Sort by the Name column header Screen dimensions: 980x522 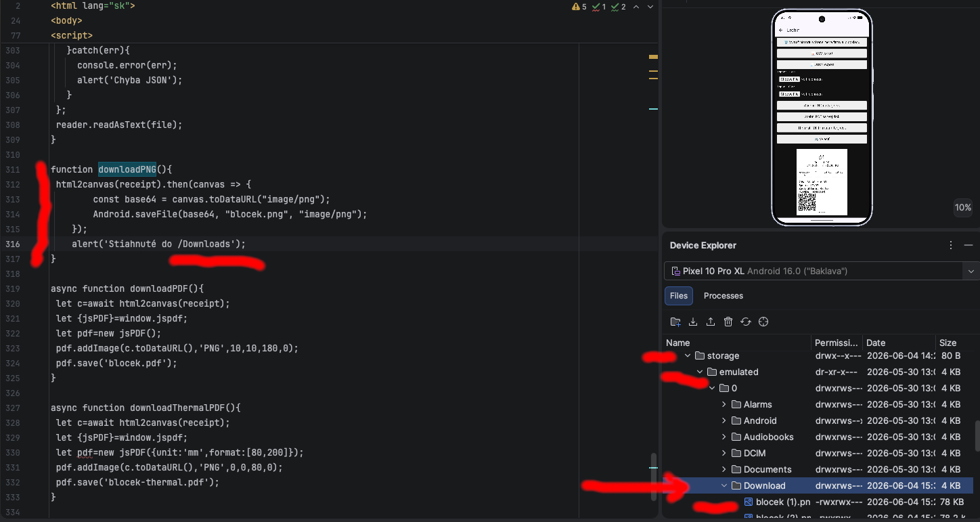pyautogui.click(x=737, y=343)
